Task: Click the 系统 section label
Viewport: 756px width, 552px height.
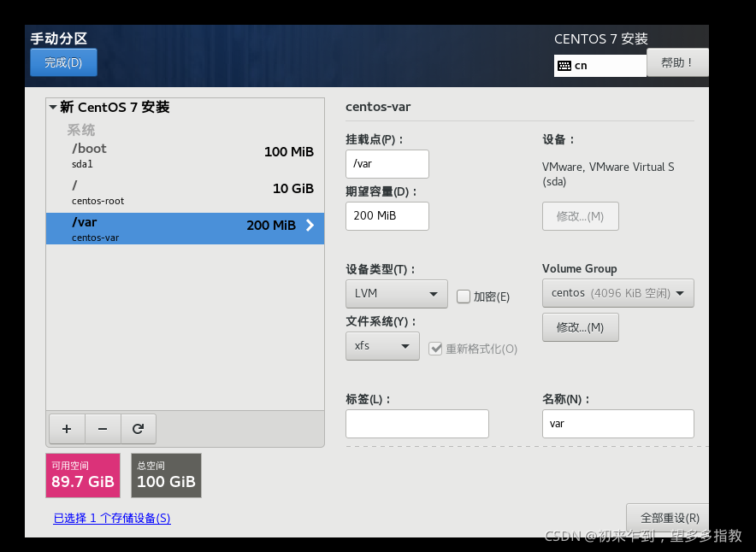Action: tap(81, 130)
